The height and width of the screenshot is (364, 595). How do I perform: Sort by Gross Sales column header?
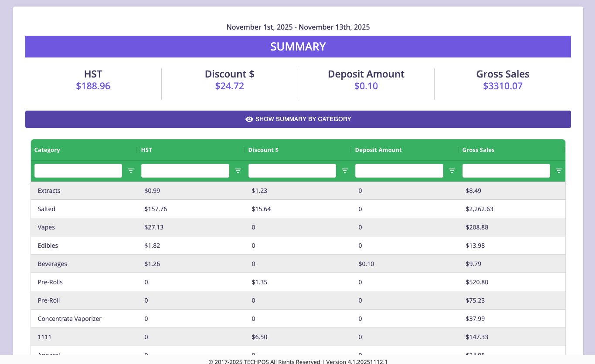coord(478,150)
